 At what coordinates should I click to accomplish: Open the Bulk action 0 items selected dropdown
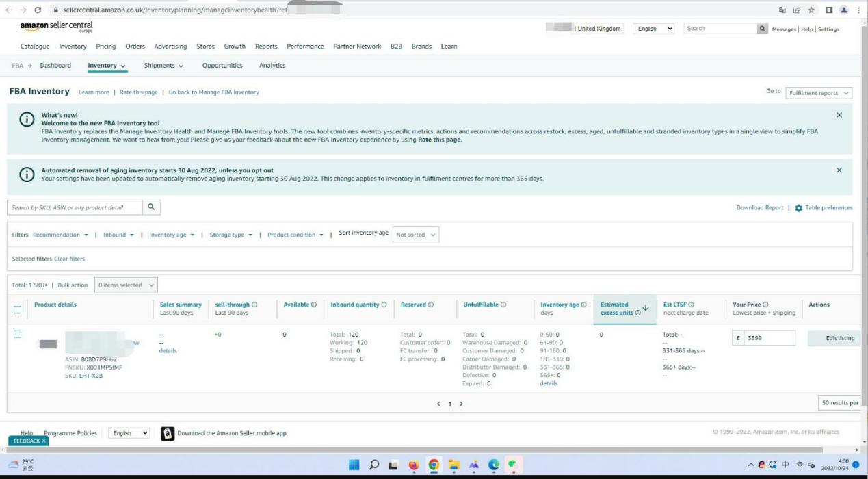[x=127, y=285]
